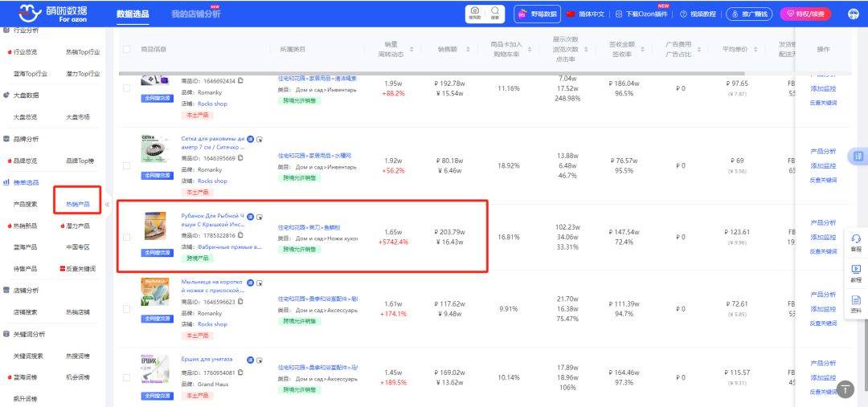The height and width of the screenshot is (407, 868).
Task: Click the translate floating icon on right edge
Action: pyautogui.click(x=858, y=157)
